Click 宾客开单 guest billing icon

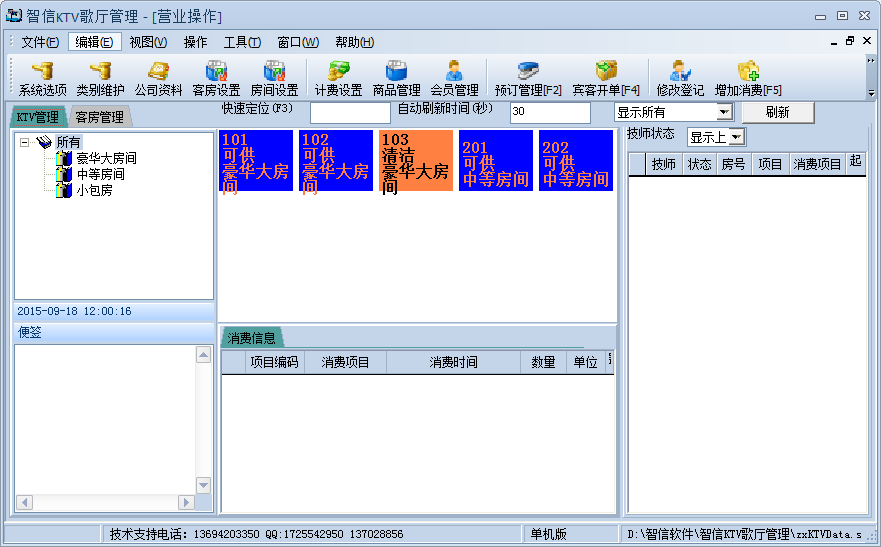click(x=605, y=77)
